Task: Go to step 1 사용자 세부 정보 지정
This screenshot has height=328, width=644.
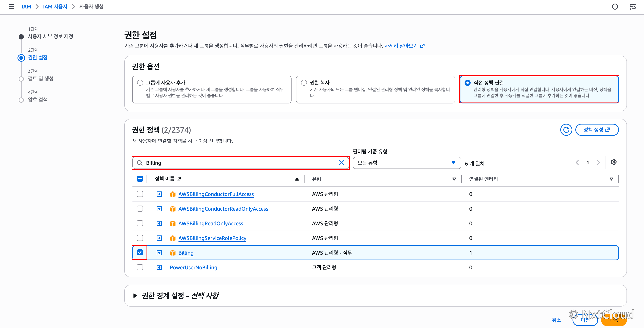Action: point(50,36)
